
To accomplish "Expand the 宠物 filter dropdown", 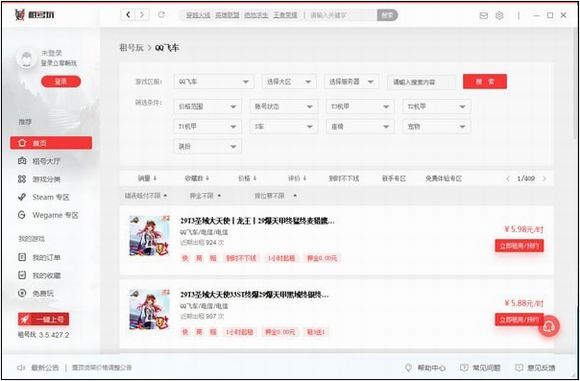I will [x=437, y=127].
